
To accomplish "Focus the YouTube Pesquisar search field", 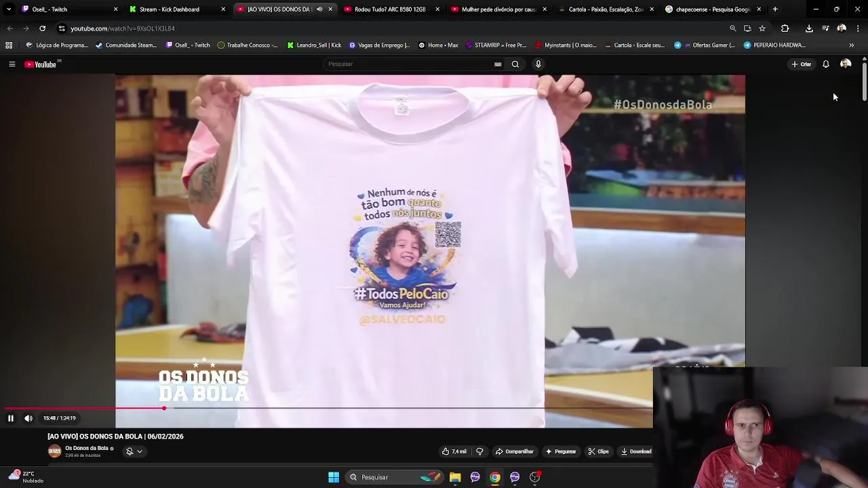I will pos(409,64).
